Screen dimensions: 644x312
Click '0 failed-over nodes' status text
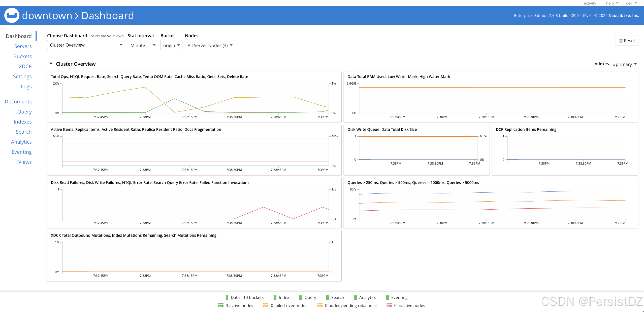(289, 305)
